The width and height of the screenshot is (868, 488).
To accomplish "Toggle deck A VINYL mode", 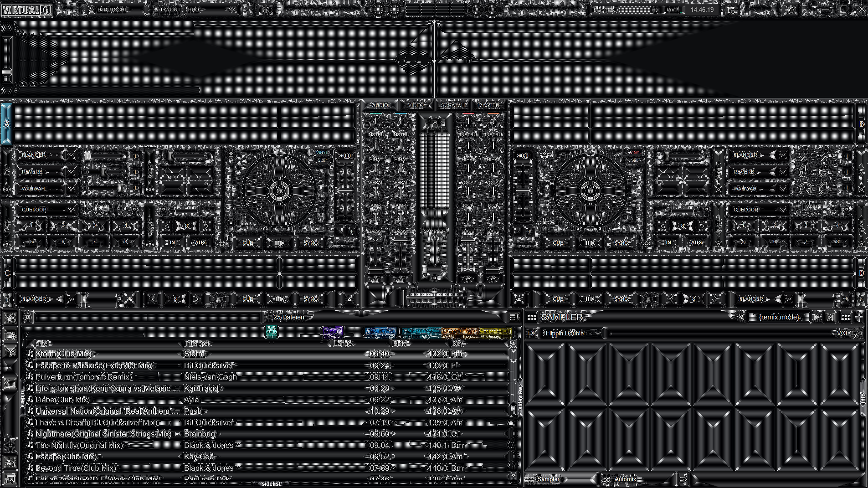I will pyautogui.click(x=322, y=153).
